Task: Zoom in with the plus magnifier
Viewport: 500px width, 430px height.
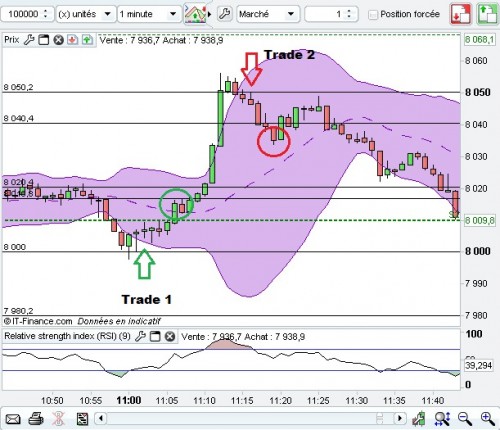Action: click(x=487, y=419)
